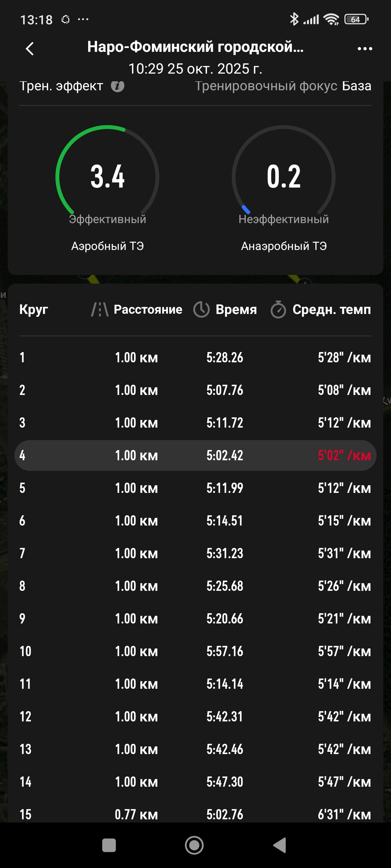Tap the stopwatch icon beside Средн. темп

[x=278, y=309]
